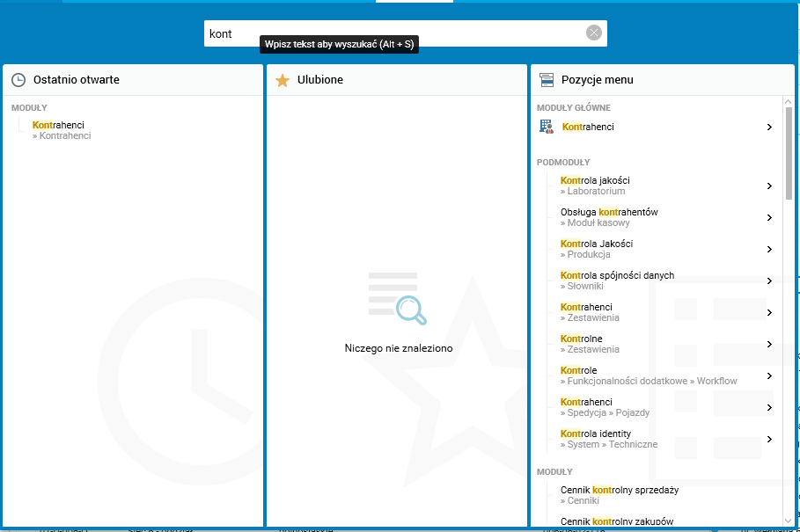The width and height of the screenshot is (800, 532).
Task: Expand chevron for Kontrola Jakości Produkcja
Action: pyautogui.click(x=769, y=249)
